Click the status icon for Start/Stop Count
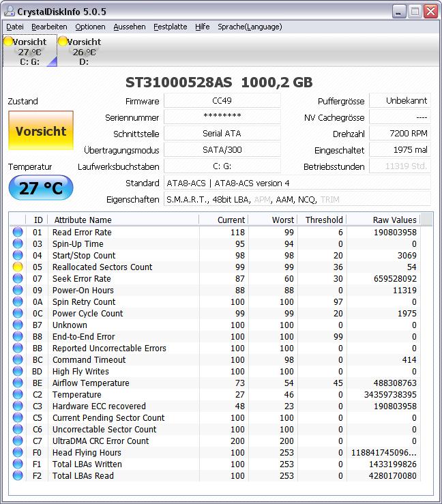442x504 pixels. 18,255
